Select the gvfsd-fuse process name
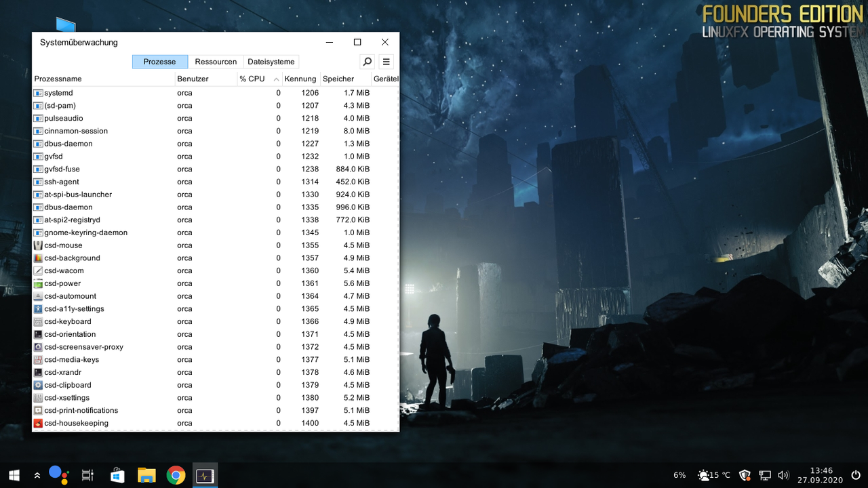The width and height of the screenshot is (868, 488). 62,169
